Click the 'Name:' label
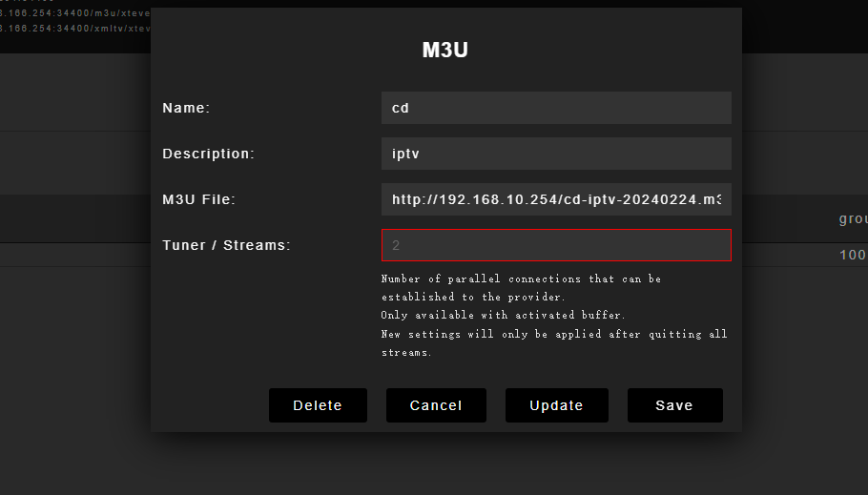Screen dimensions: 868x495 click(186, 108)
